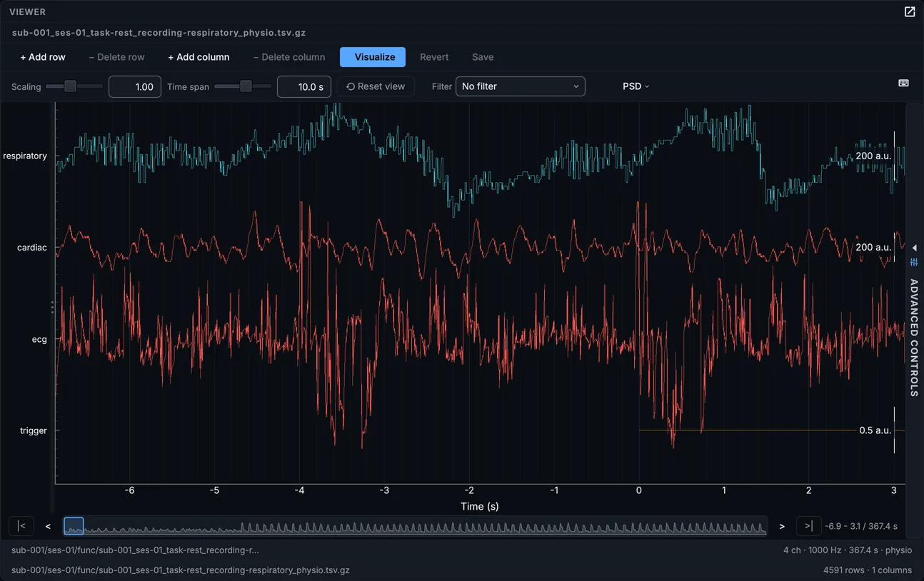Open the PSD dropdown menu
The image size is (924, 581).
(x=636, y=86)
